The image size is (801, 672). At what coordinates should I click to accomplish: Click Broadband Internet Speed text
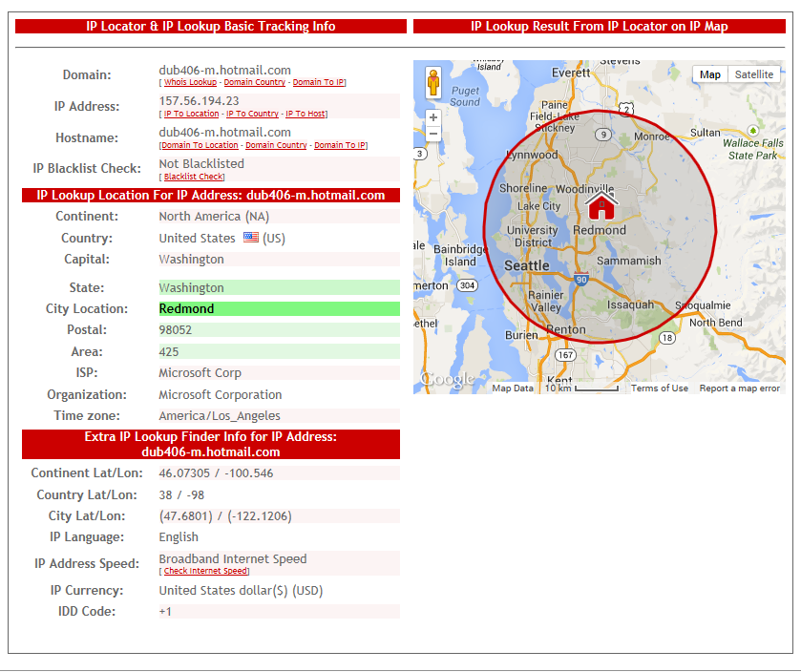pos(232,558)
